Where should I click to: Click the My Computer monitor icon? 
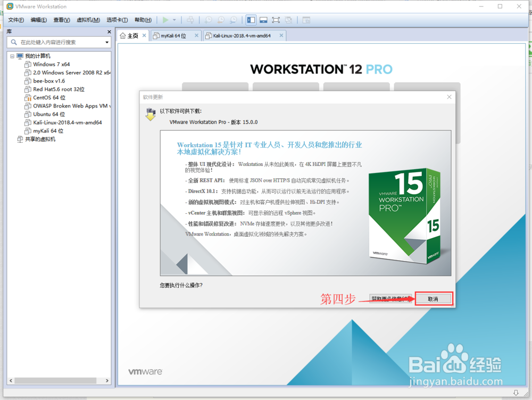coord(20,56)
